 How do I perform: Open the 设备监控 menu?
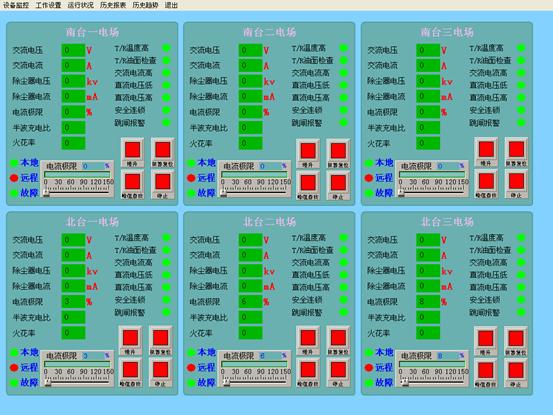pyautogui.click(x=16, y=5)
